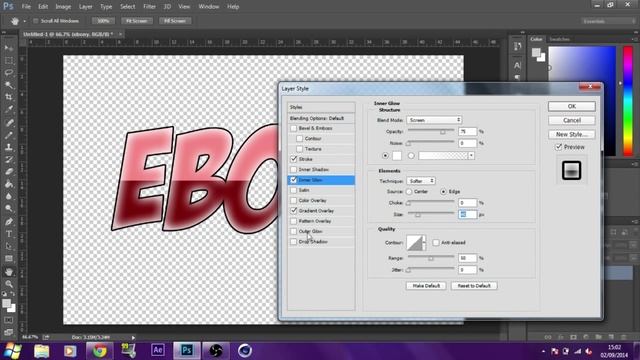Screen dimensions: 640x360
Task: Click the Opacity slider handle
Action: coord(442,132)
